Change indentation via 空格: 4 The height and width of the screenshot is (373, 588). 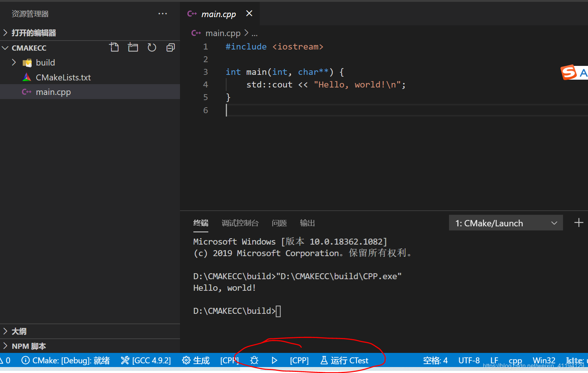435,360
